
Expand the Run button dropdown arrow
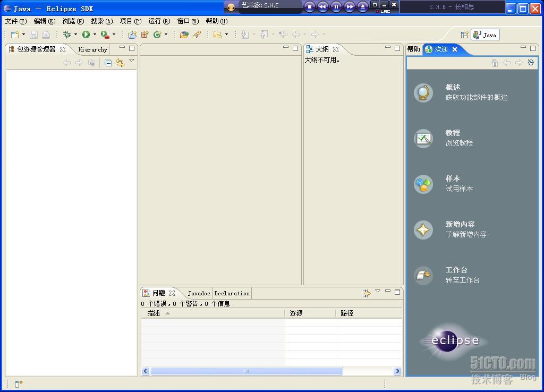[95, 35]
